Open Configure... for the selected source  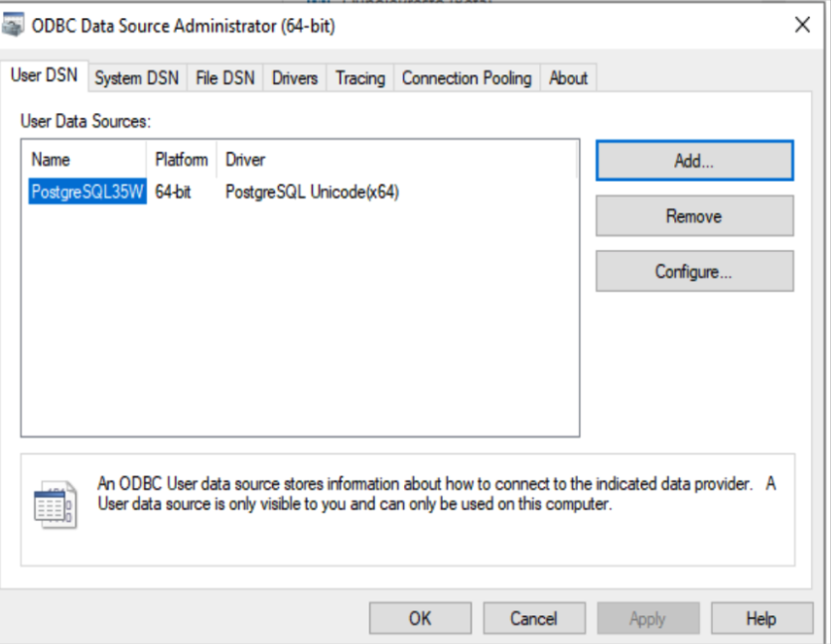[x=694, y=271]
